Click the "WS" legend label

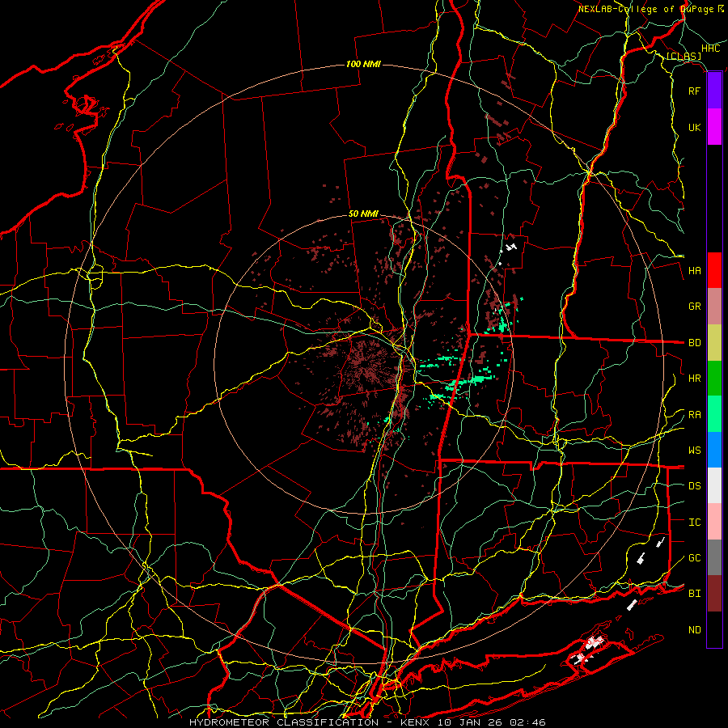point(695,451)
